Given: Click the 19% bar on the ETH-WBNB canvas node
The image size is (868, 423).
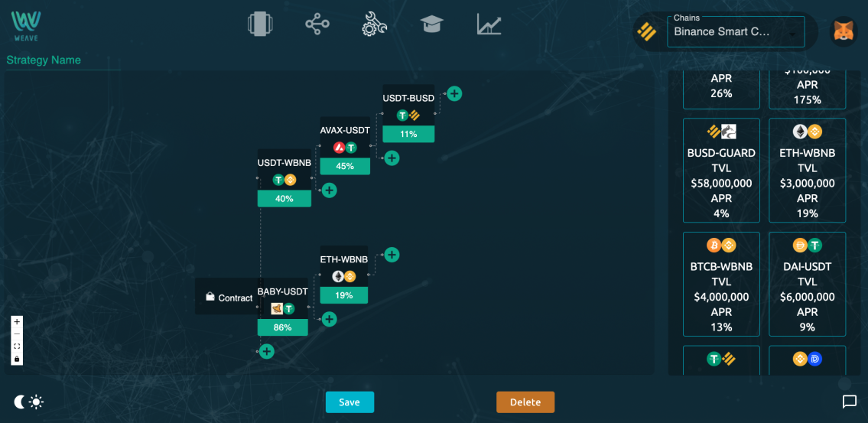Looking at the screenshot, I should pyautogui.click(x=344, y=295).
